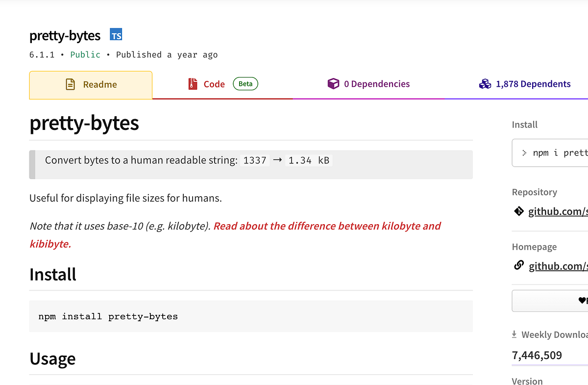This screenshot has height=385, width=588.
Task: Switch to the Code tab
Action: [214, 83]
